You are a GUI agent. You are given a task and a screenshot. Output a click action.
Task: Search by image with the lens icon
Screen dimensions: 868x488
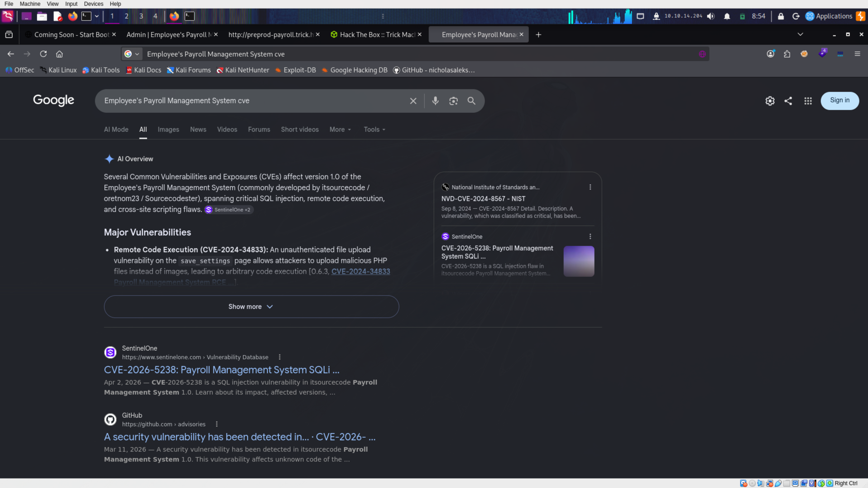click(453, 101)
